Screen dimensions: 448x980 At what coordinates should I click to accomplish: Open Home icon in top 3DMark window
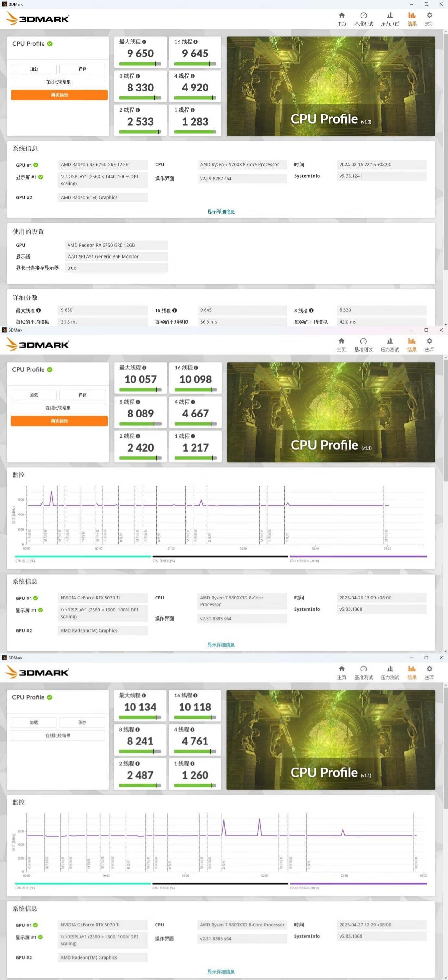(x=342, y=15)
